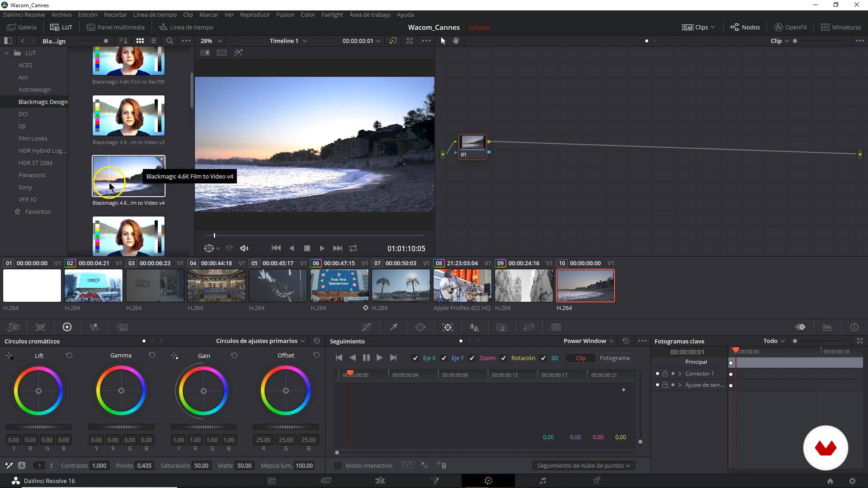This screenshot has height=488, width=868.
Task: Open the viewer zoom 28% dropdown
Action: 211,41
